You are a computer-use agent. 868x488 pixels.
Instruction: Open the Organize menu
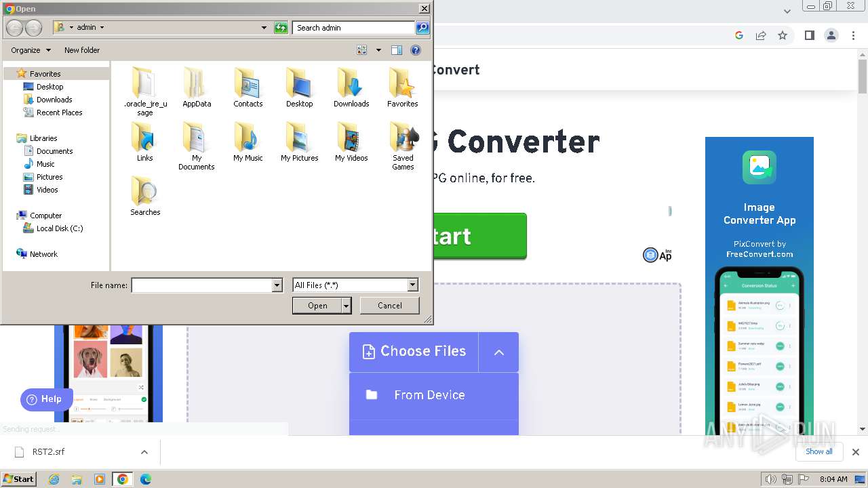(x=31, y=50)
